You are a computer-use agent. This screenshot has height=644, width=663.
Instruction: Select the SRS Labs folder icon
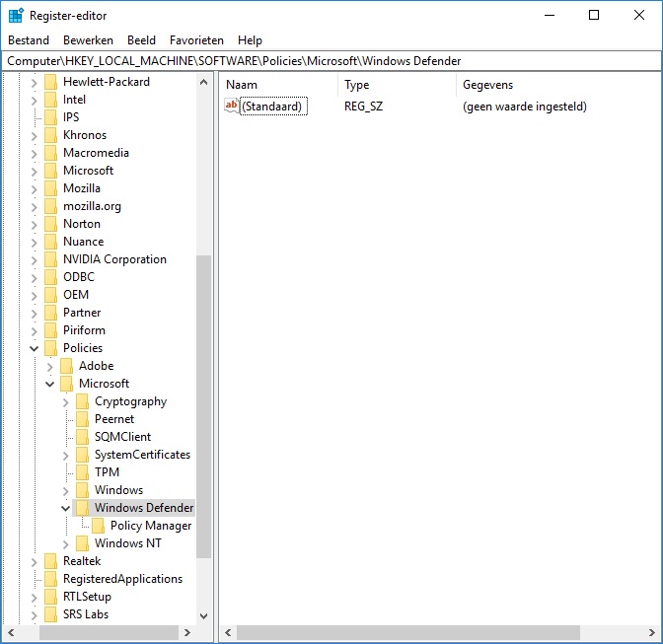50,614
